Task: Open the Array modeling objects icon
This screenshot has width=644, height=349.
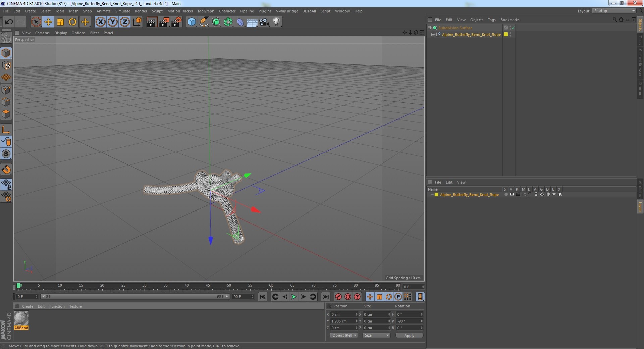Action: [x=228, y=22]
